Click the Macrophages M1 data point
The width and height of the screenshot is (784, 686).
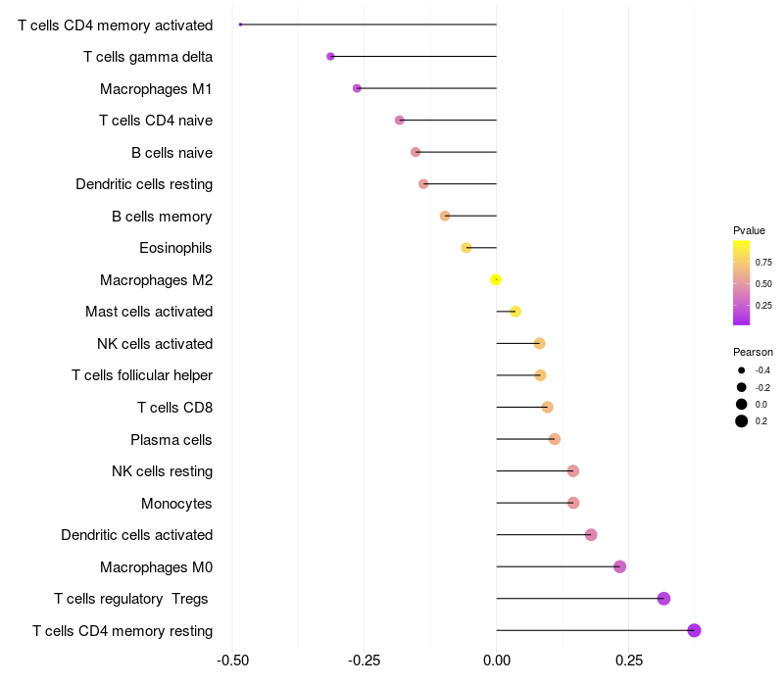(357, 88)
